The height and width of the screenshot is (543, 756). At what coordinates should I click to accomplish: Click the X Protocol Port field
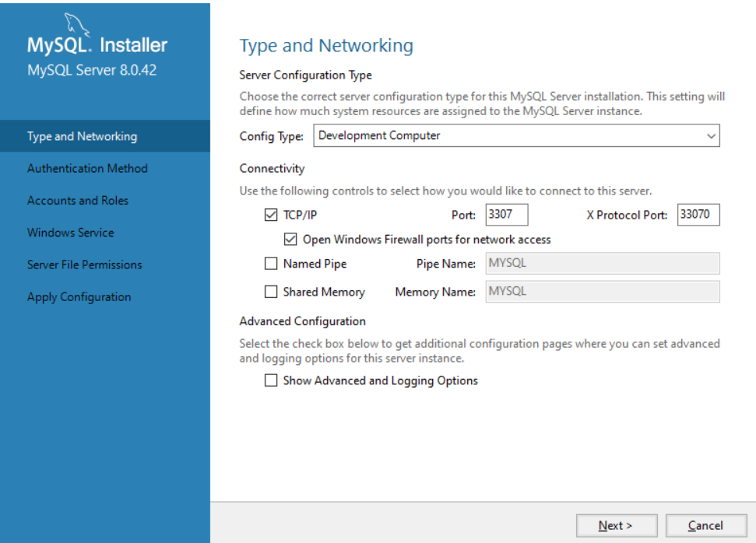point(698,215)
